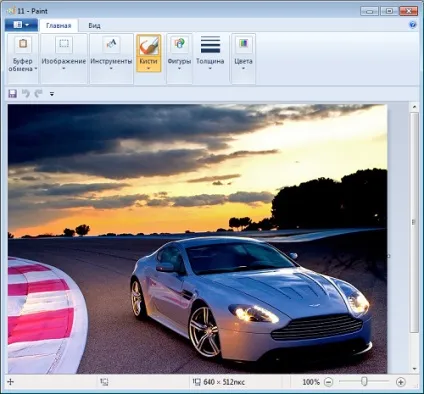Screen dimensions: 424x394
Task: Close the Paint window
Action: pyautogui.click(x=408, y=11)
